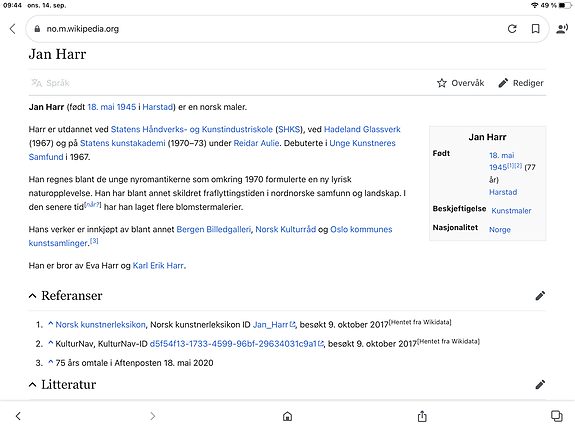Click the Rediger edit button

pyautogui.click(x=521, y=83)
